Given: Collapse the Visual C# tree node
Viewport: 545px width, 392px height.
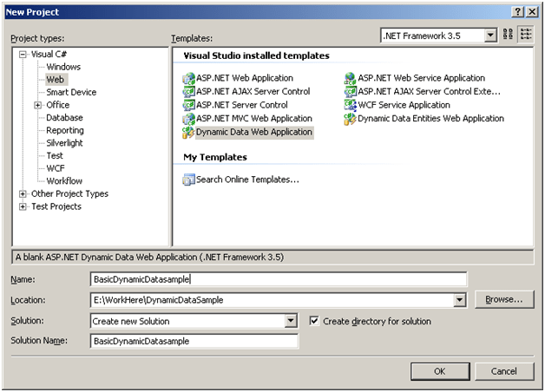Looking at the screenshot, I should click(23, 54).
